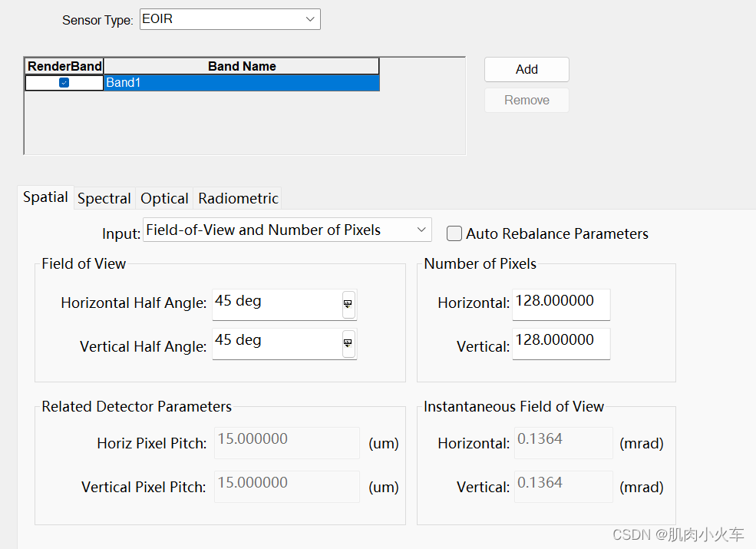The height and width of the screenshot is (549, 756).
Task: Click the Vertical Half Angle field
Action: [x=275, y=343]
